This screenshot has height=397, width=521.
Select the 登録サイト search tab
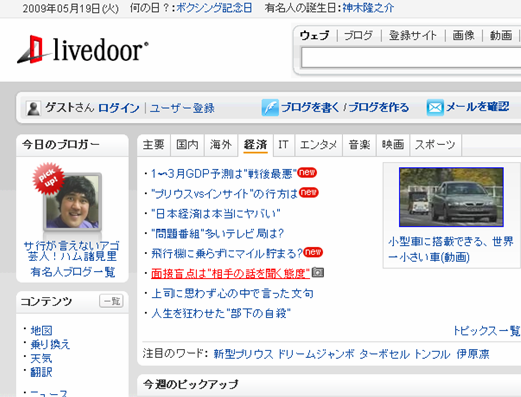(x=413, y=35)
